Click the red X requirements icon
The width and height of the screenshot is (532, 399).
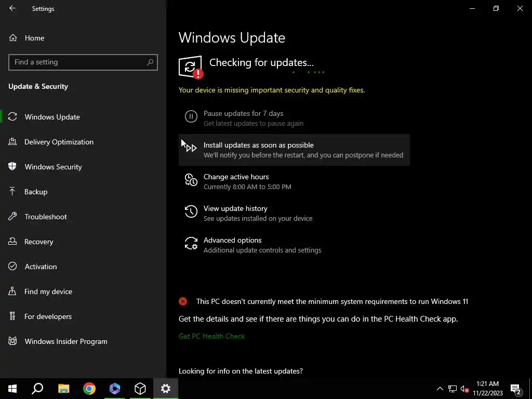183,301
